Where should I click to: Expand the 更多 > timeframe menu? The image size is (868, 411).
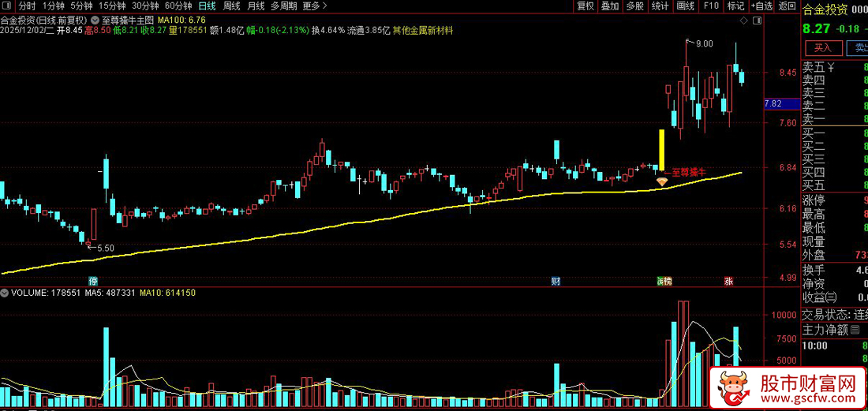314,6
